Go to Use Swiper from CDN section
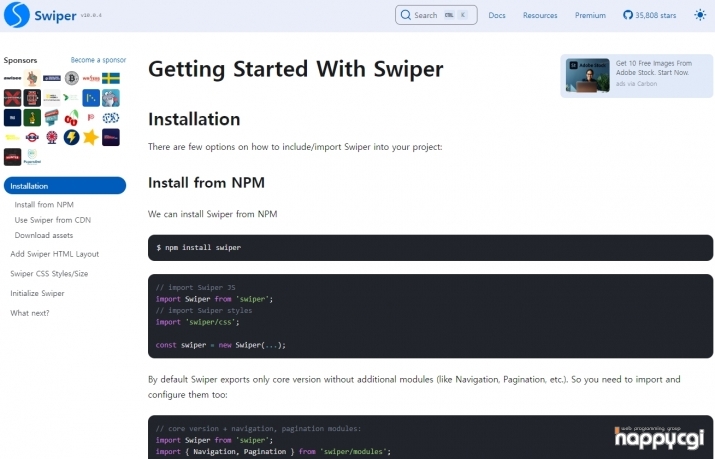This screenshot has width=715, height=459. (52, 220)
